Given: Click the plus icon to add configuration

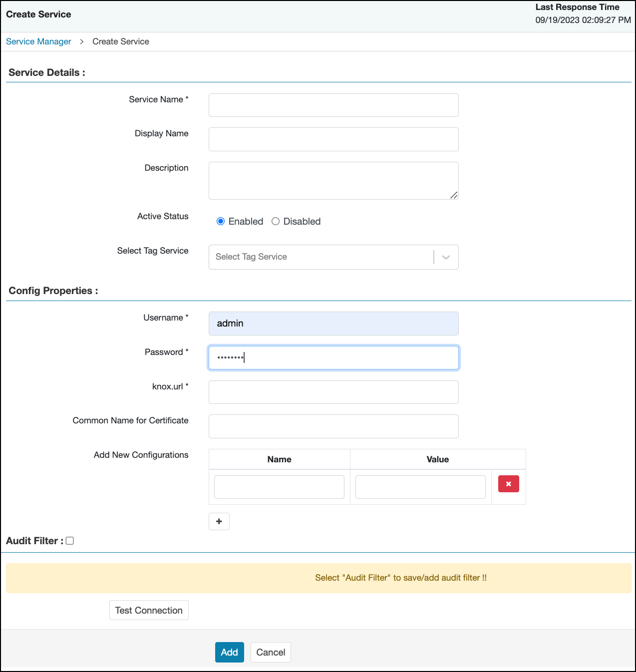Looking at the screenshot, I should coord(219,521).
